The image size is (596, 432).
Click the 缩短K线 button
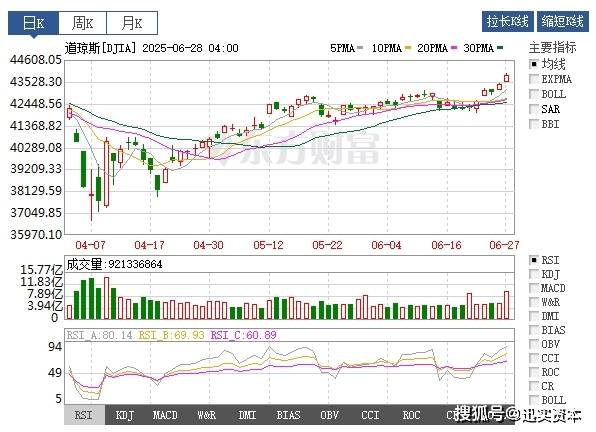(x=563, y=21)
